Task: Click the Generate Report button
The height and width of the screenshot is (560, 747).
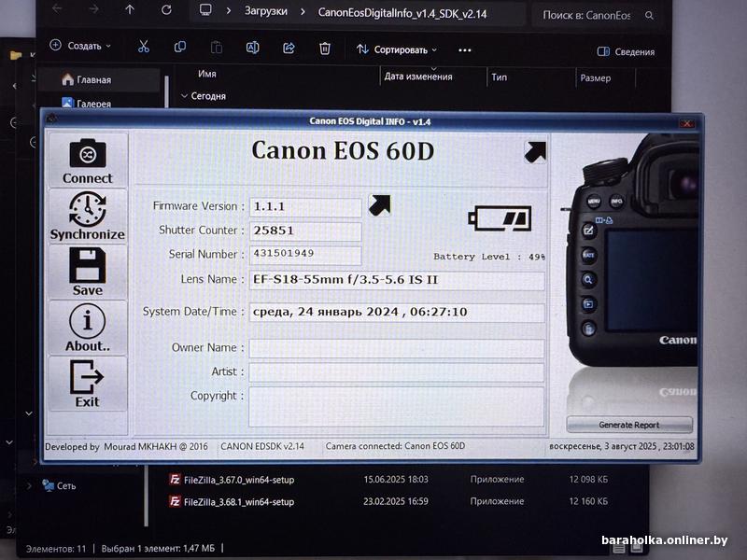Action: coord(628,425)
